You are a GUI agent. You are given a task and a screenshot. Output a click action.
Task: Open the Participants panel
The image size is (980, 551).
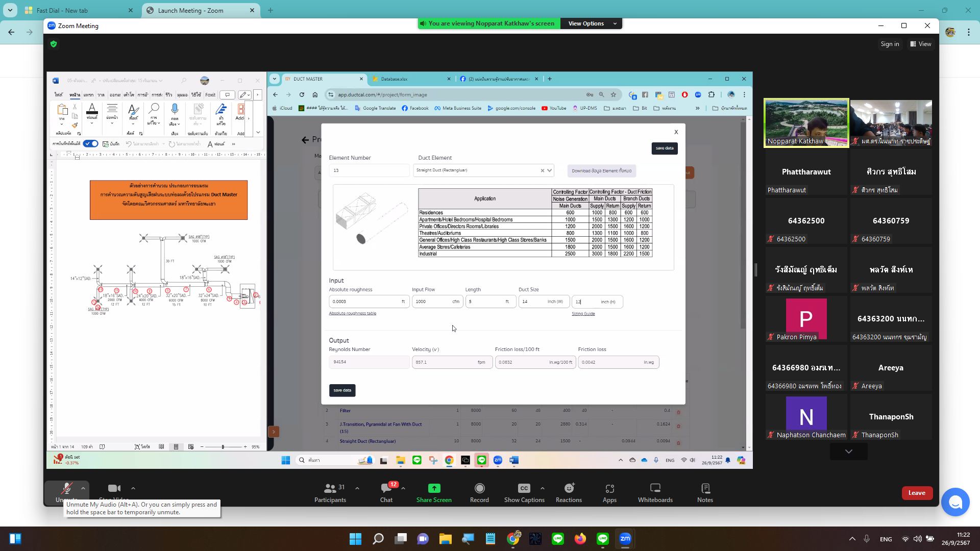click(x=330, y=492)
